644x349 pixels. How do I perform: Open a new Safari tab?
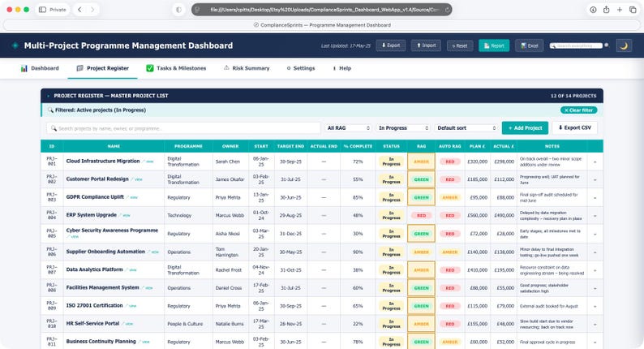(x=620, y=10)
